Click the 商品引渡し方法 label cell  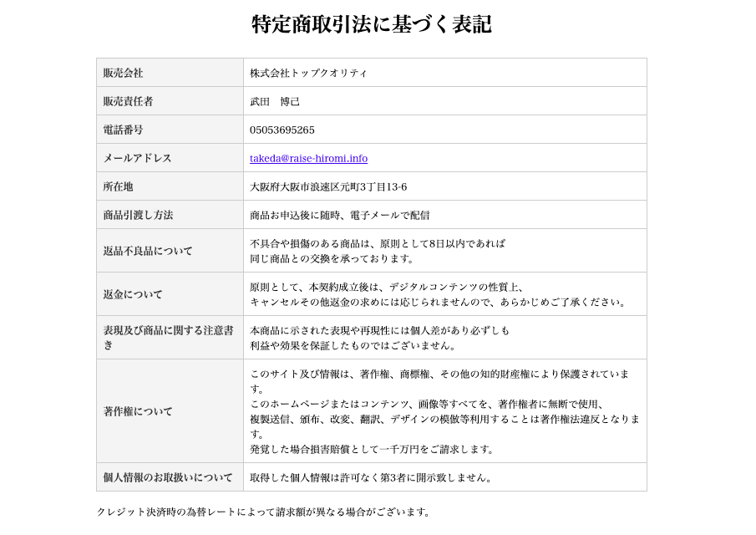click(x=170, y=215)
